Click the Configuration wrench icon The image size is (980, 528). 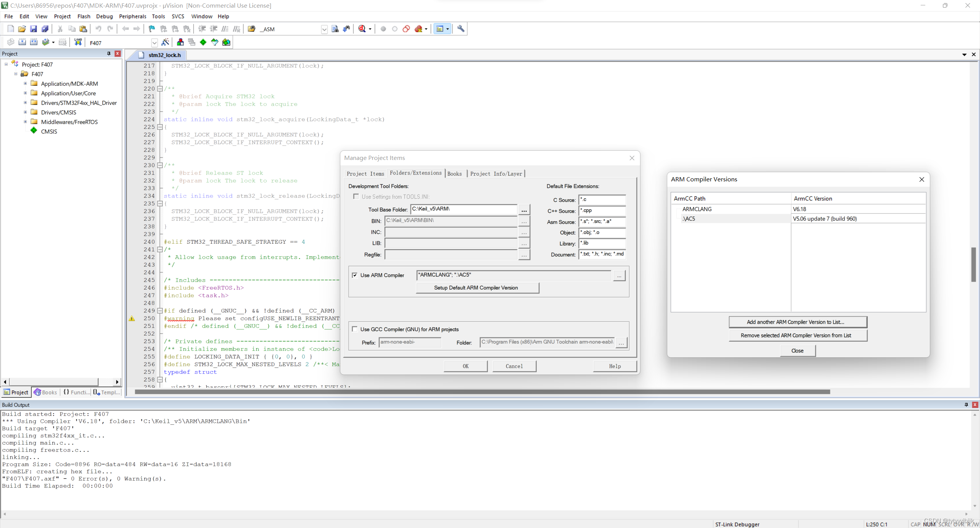461,29
